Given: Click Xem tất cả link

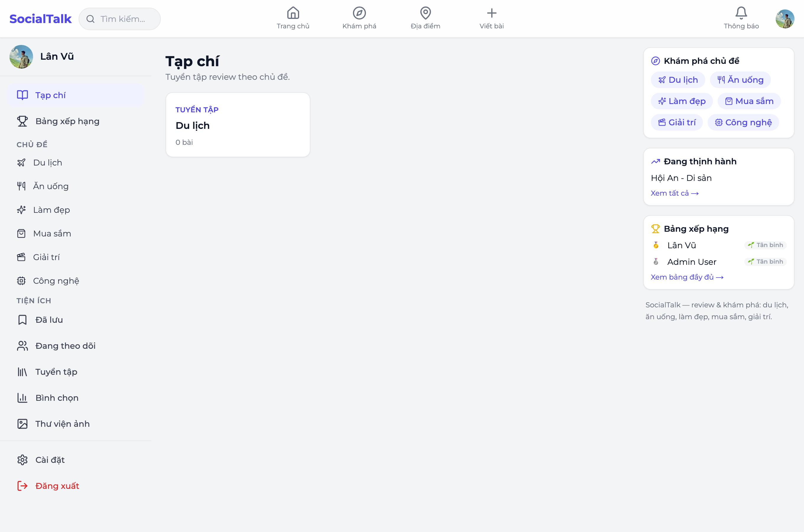Looking at the screenshot, I should [x=675, y=193].
